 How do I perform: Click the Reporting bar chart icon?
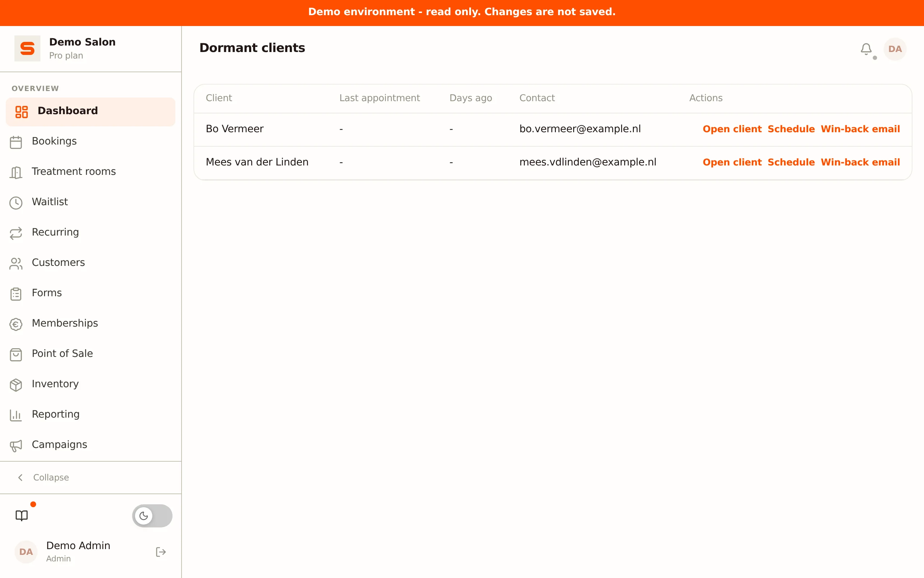tap(16, 415)
